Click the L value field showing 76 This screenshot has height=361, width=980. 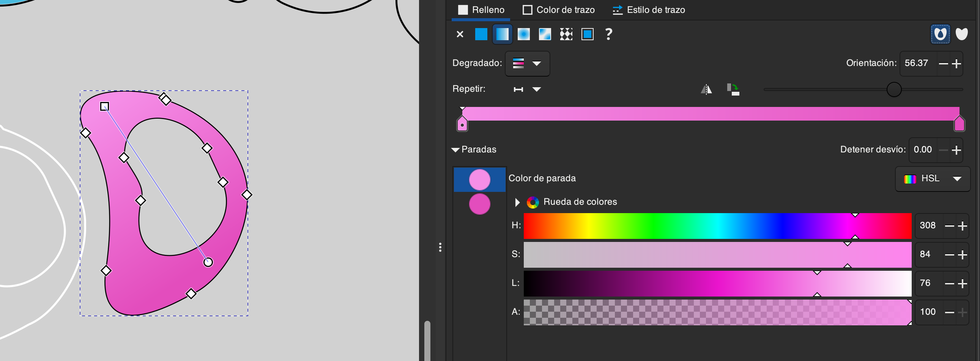click(928, 284)
